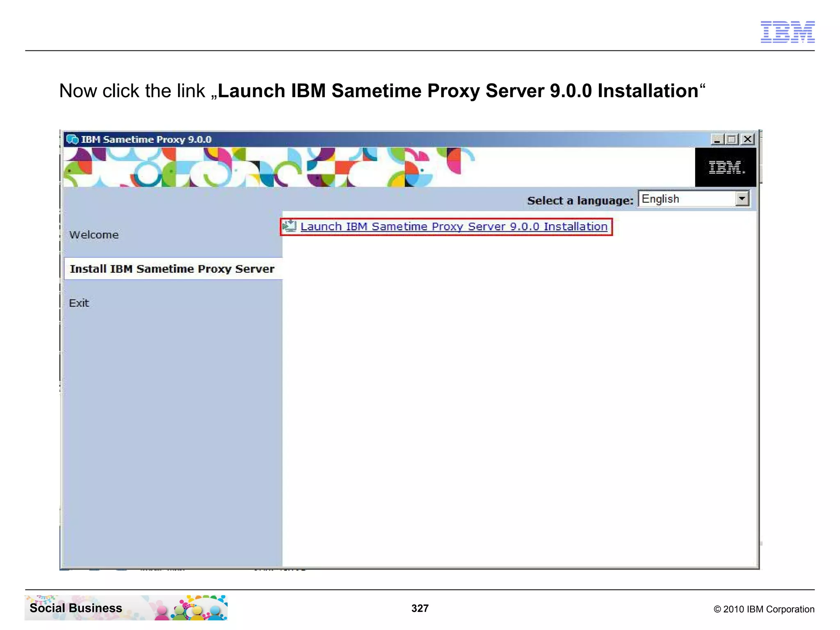Image resolution: width=840 pixels, height=630 pixels.
Task: Click the Launch IBM Sametime Proxy Server 9.0.0 Installation link
Action: coord(454,226)
